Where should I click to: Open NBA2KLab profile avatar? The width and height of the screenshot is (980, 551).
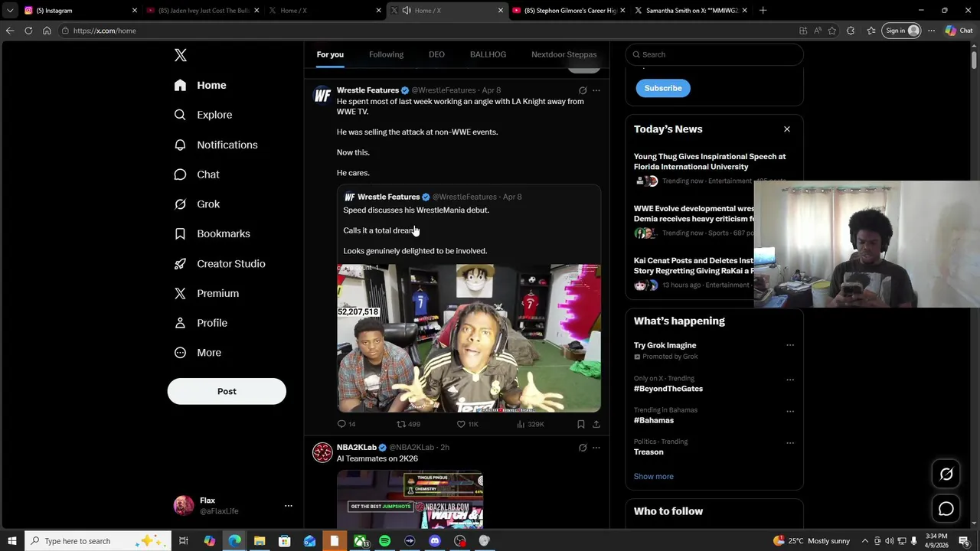pos(322,452)
